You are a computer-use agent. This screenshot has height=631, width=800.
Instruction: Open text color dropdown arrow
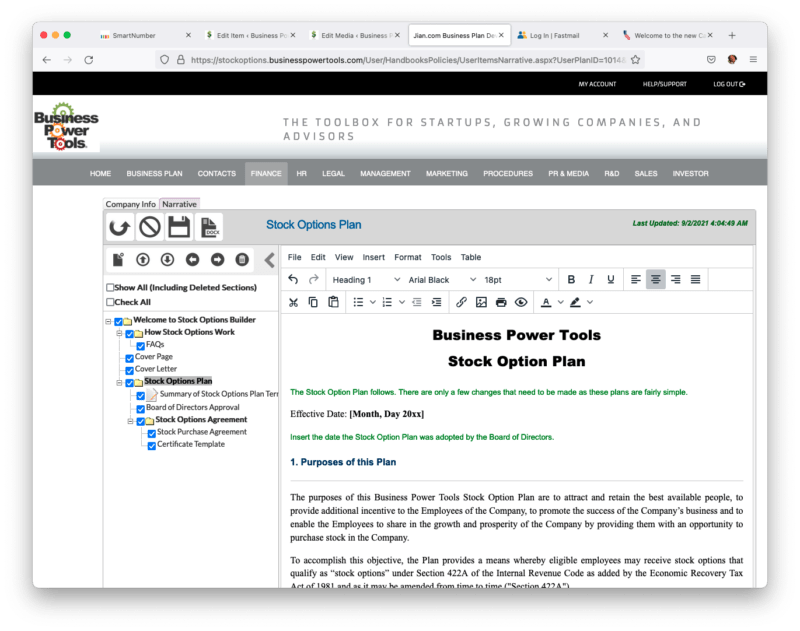(561, 302)
